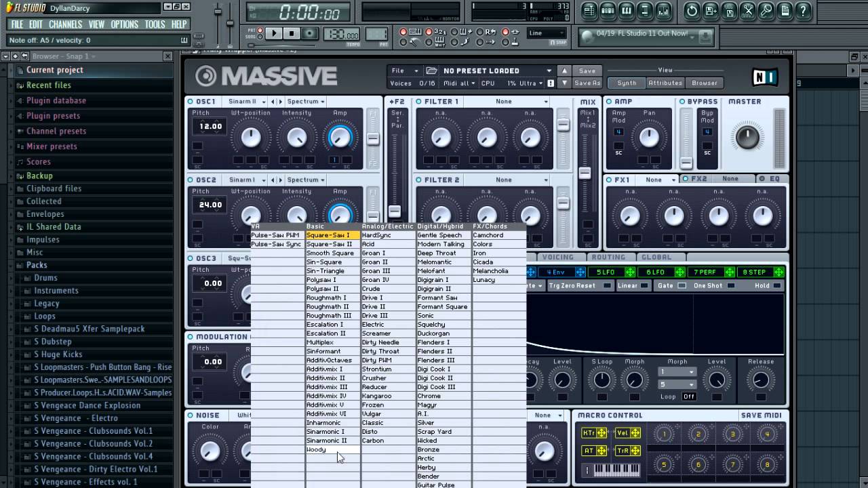Switch to Browser view

tap(705, 83)
